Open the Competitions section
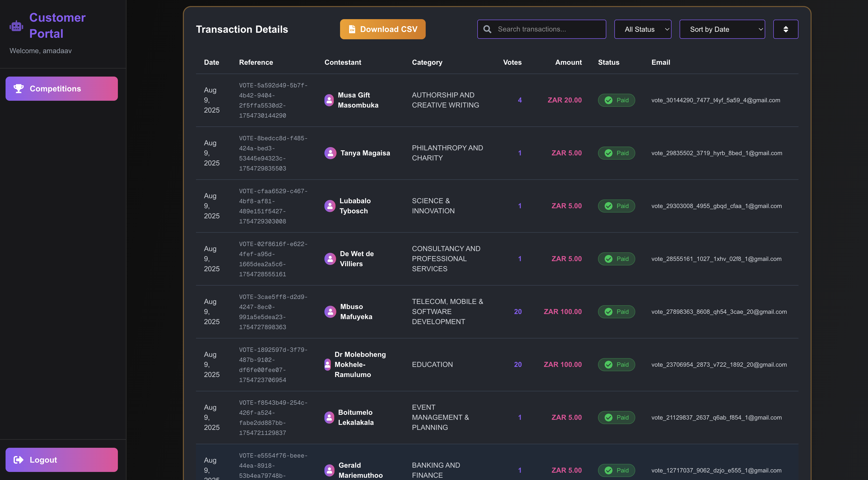This screenshot has height=480, width=868. coord(61,88)
